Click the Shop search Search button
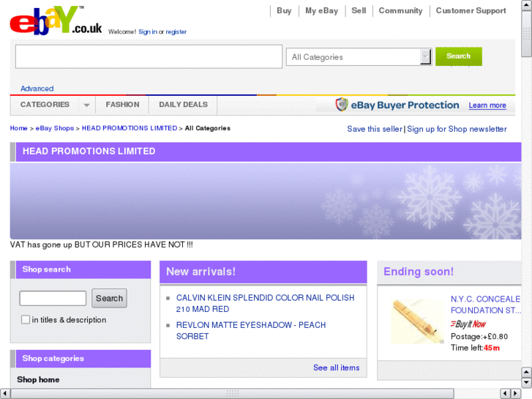532x399 pixels. 109,298
